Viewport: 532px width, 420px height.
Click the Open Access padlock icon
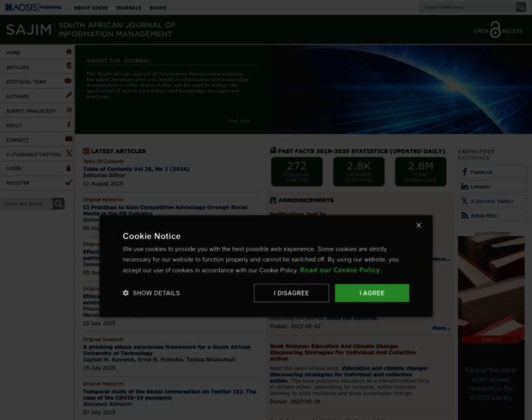click(496, 30)
